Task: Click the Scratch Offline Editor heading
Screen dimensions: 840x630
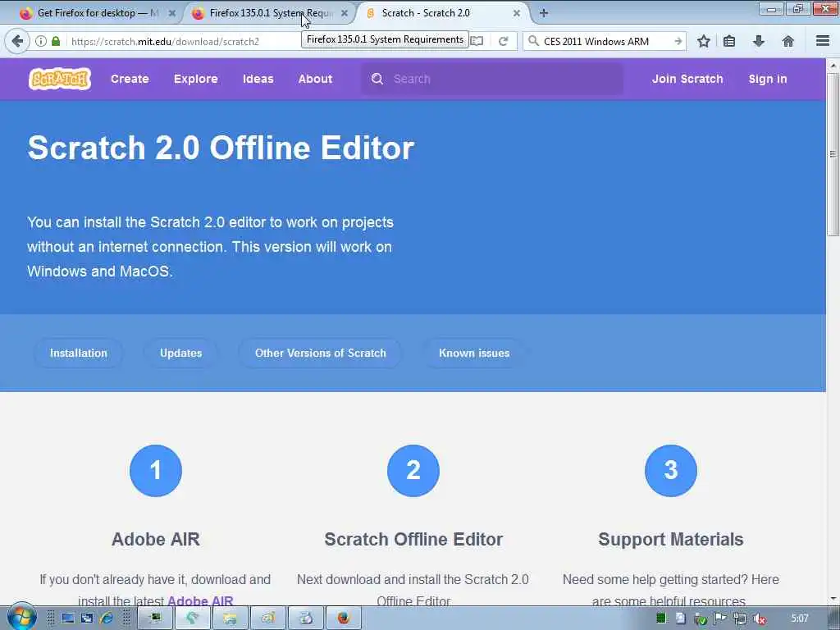Action: pos(413,539)
